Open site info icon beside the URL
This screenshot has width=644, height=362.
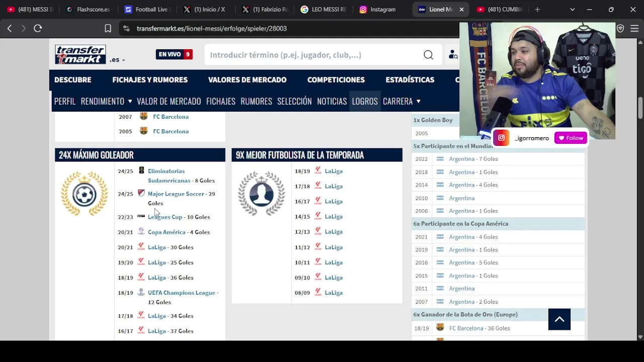[126, 29]
